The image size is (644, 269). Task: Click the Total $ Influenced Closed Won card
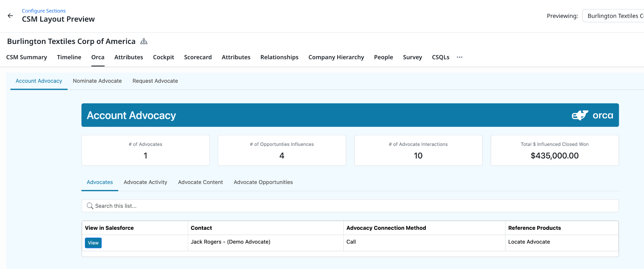(554, 150)
